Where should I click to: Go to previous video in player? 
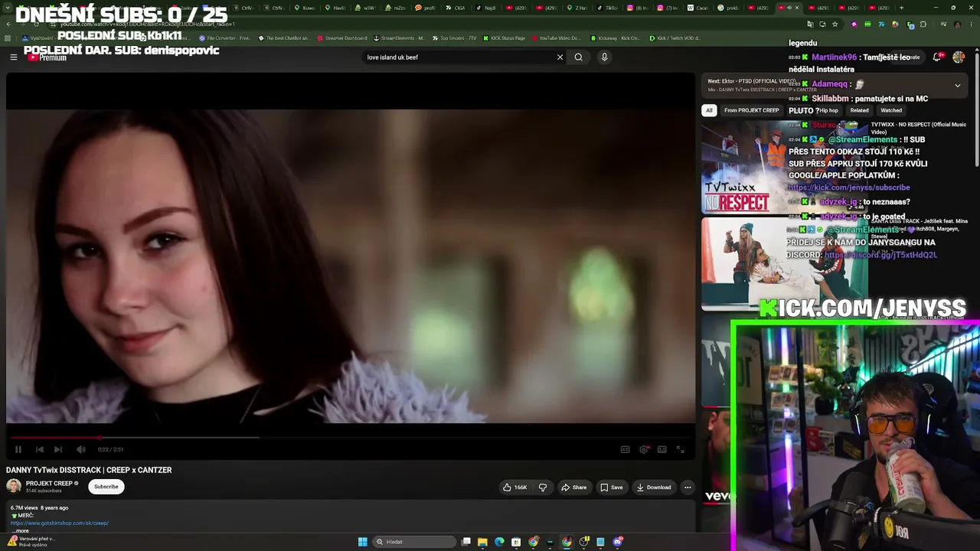(39, 449)
